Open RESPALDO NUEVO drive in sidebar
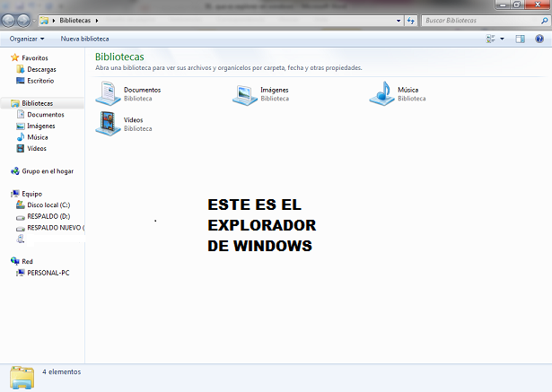The height and width of the screenshot is (392, 552). 56,228
